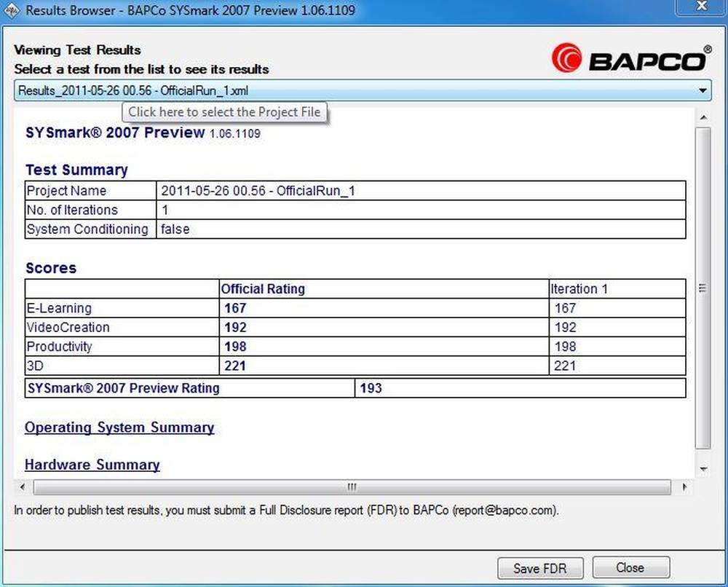The image size is (728, 587).
Task: Click the Save FDR button
Action: click(x=540, y=568)
